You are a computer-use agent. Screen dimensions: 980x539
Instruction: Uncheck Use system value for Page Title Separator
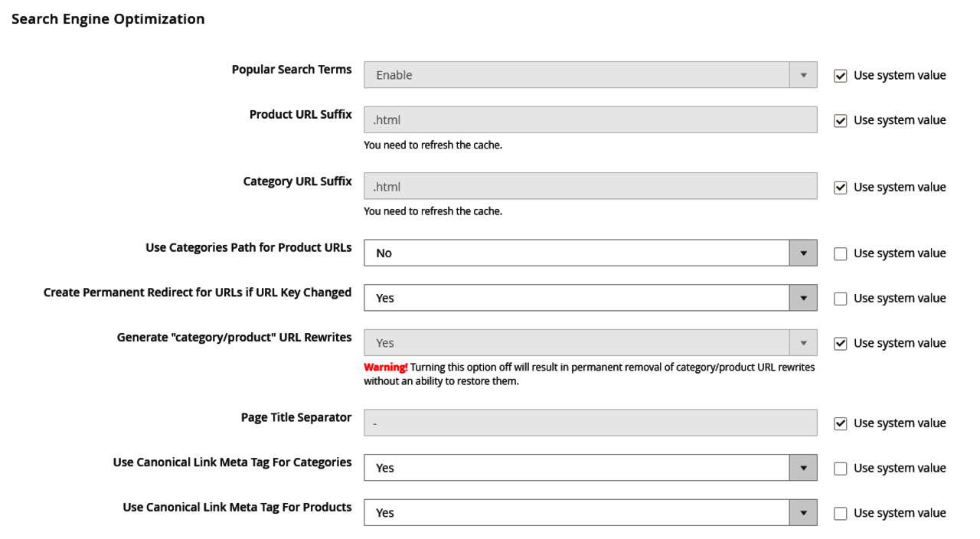[841, 423]
